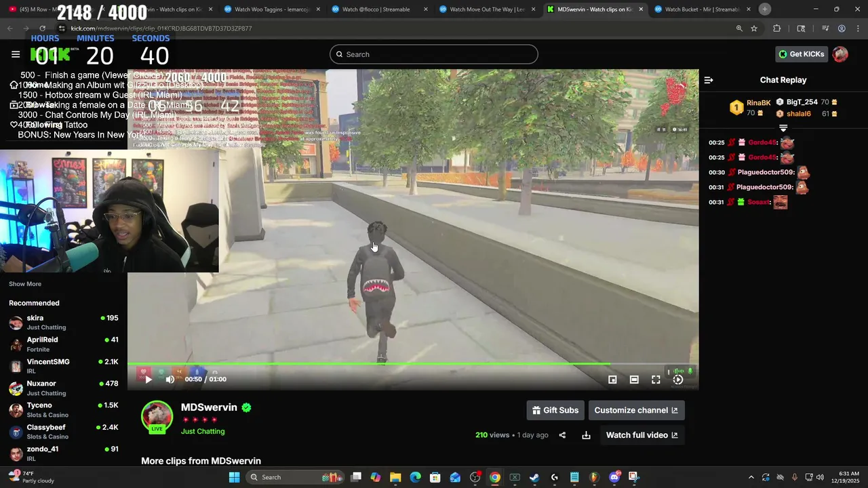This screenshot has height=488, width=868.
Task: Click shalal6 in the leaderboard
Action: 799,114
